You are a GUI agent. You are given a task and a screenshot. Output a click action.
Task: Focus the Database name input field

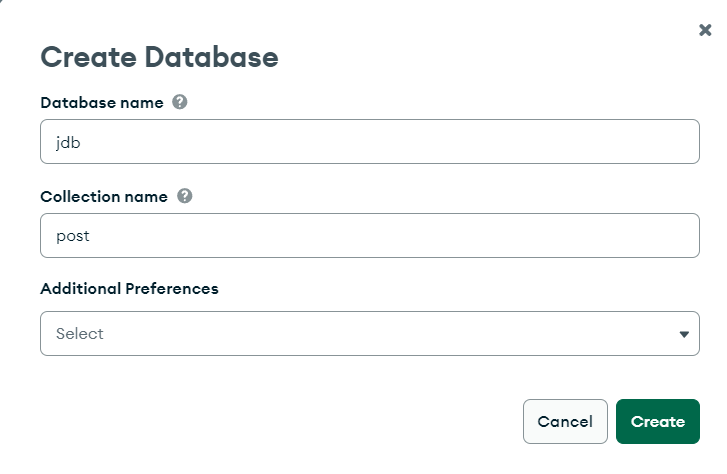coord(370,141)
